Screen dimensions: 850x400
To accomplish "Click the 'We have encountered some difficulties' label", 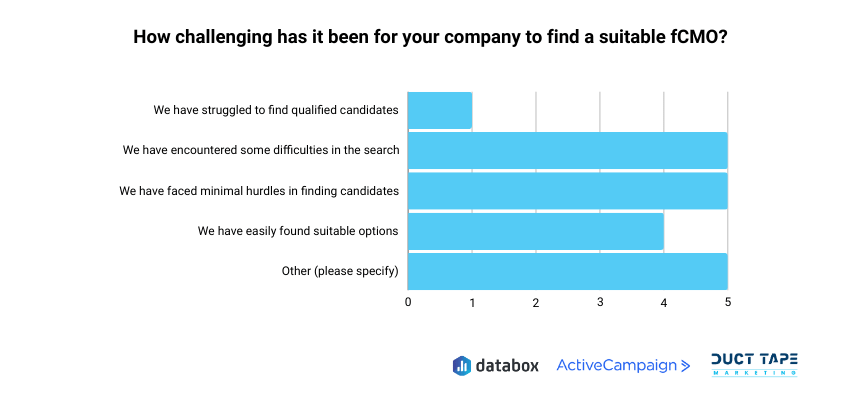I will (261, 150).
